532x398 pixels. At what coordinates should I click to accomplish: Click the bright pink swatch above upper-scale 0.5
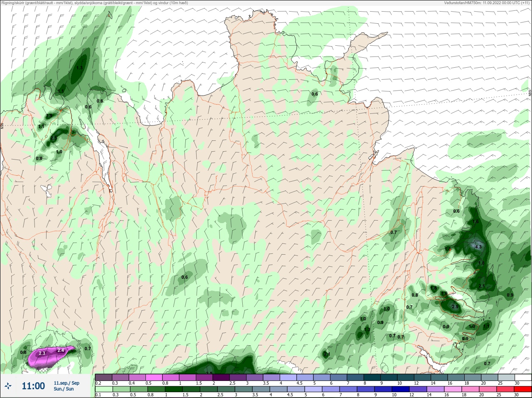click(154, 377)
